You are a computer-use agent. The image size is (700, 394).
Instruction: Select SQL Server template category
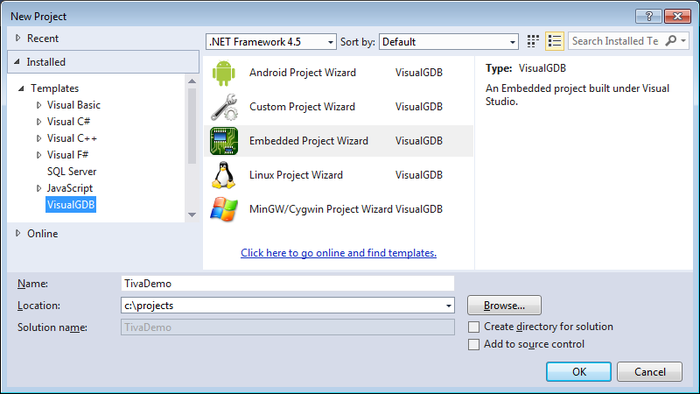[x=71, y=172]
